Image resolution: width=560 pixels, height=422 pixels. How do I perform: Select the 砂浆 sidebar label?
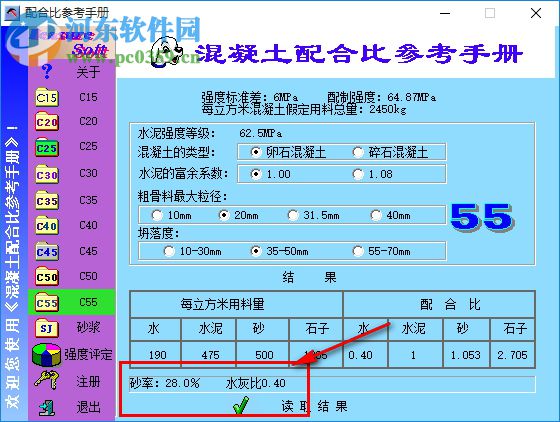(x=88, y=327)
